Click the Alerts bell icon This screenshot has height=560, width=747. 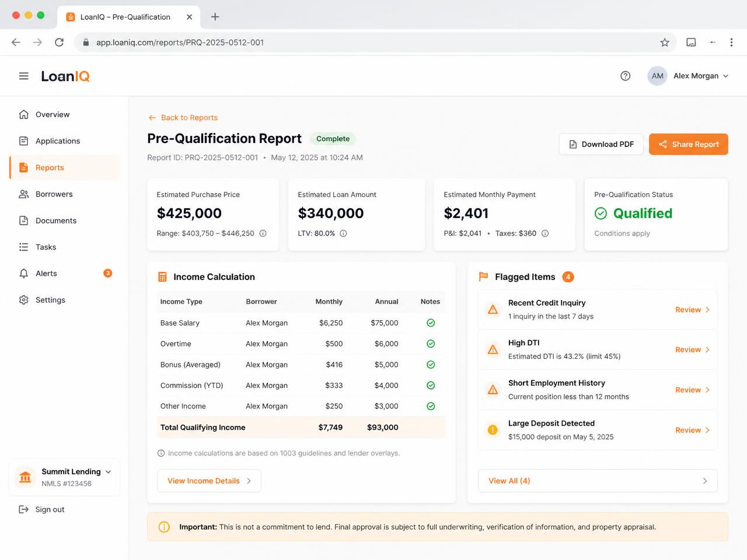pos(24,274)
